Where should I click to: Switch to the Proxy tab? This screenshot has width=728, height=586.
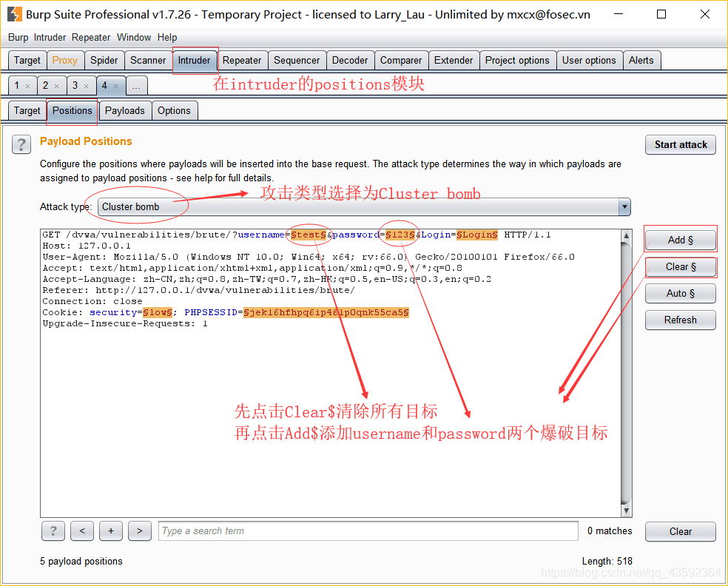(x=65, y=61)
